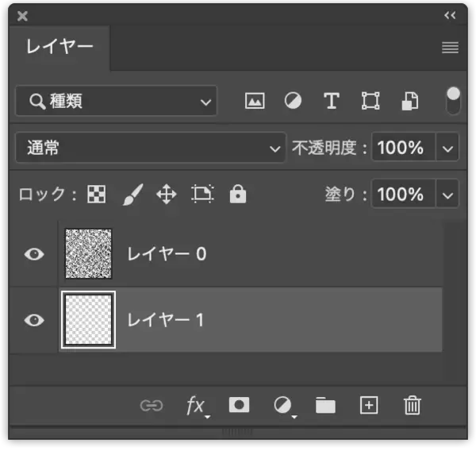Select レイヤー 0 noise thumbnail
The image size is (476, 451).
(x=88, y=254)
